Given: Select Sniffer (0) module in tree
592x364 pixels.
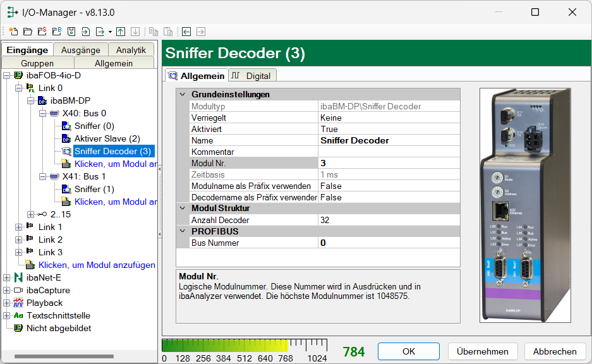Looking at the screenshot, I should tap(94, 126).
